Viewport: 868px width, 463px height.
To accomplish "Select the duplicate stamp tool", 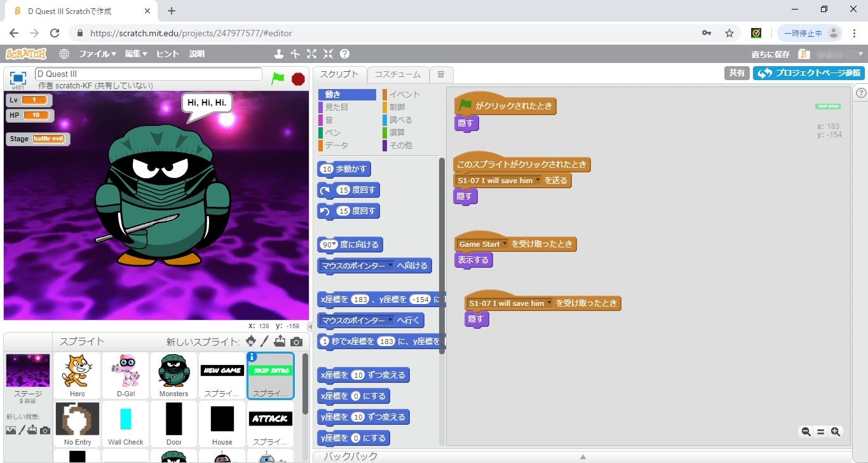I will 278,54.
